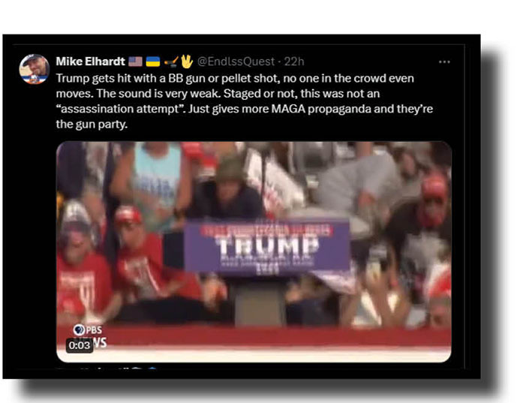
Task: Click the Ukraine flag emoji
Action: coord(152,62)
